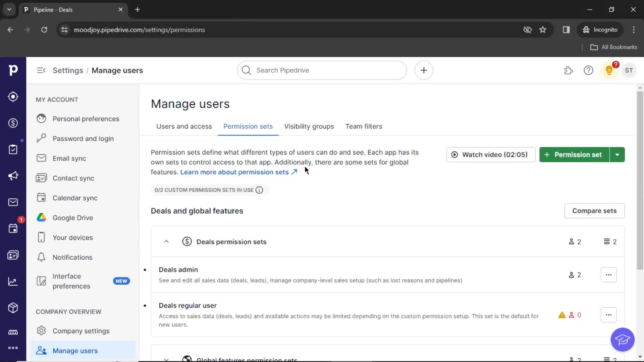Click the Pipedrive logo icon
Viewport: 644px width, 362px height.
tap(13, 70)
